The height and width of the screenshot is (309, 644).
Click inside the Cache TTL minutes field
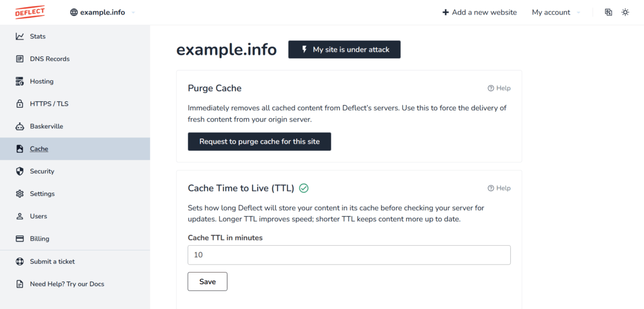[x=349, y=255]
